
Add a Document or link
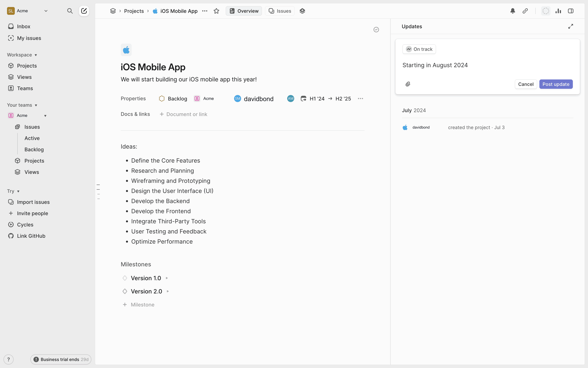pyautogui.click(x=183, y=114)
